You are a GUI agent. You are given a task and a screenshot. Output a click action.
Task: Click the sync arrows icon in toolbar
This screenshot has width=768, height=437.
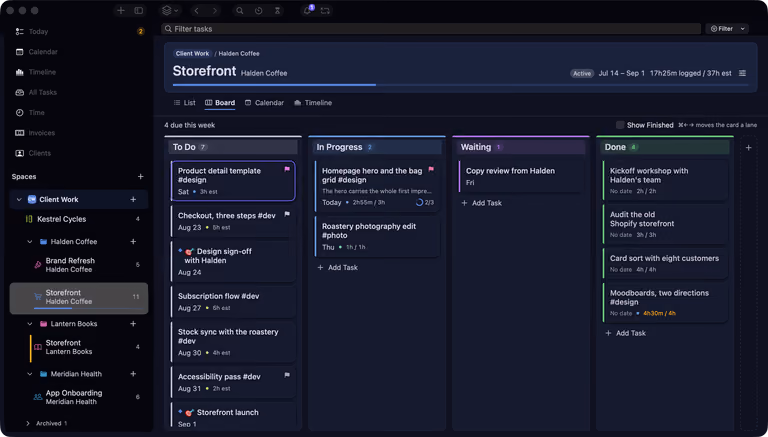[325, 11]
